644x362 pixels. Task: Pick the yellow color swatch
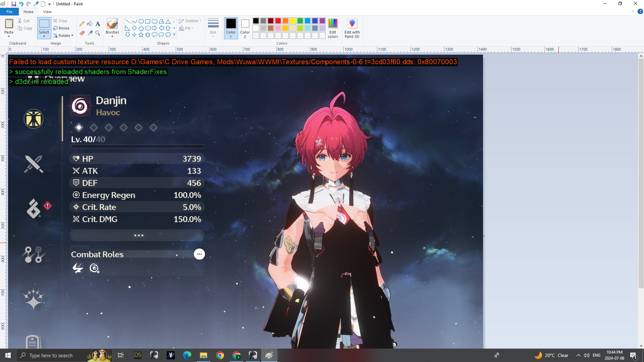tap(293, 21)
